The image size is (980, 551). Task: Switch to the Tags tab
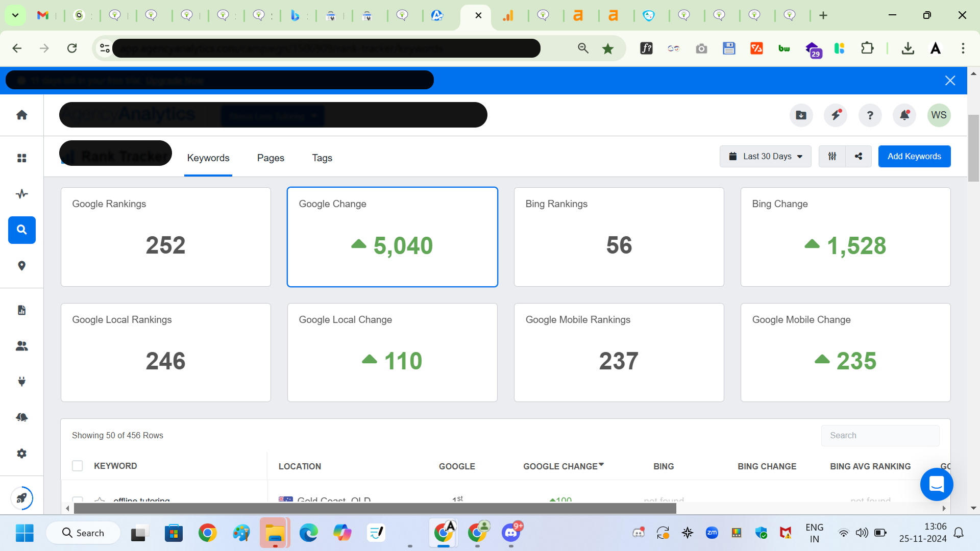(322, 158)
